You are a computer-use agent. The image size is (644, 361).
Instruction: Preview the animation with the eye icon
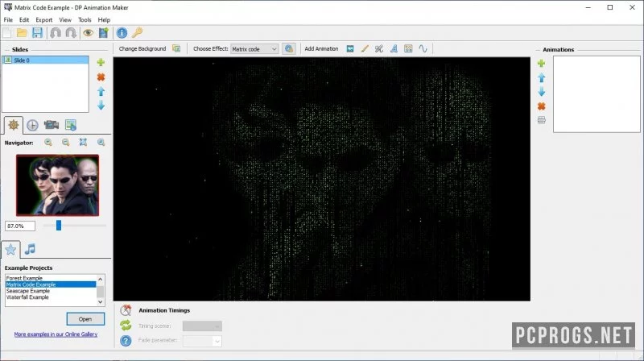(x=88, y=33)
